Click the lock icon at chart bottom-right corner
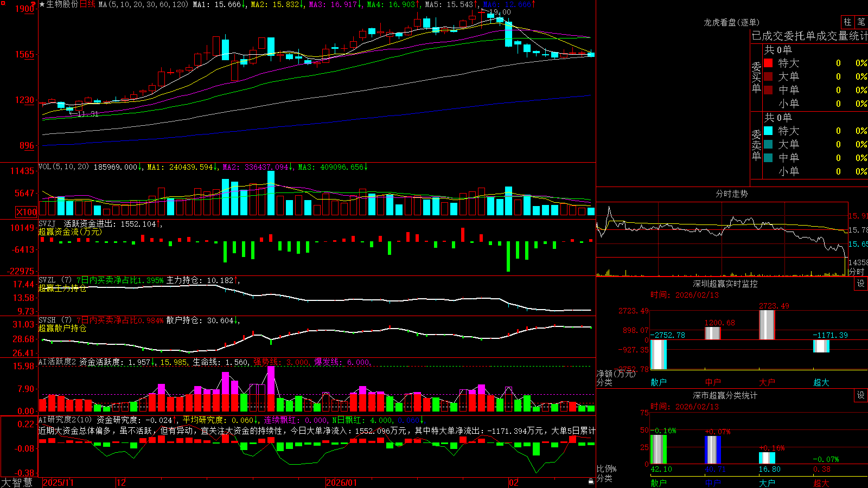868x488 pixels. pos(591,481)
